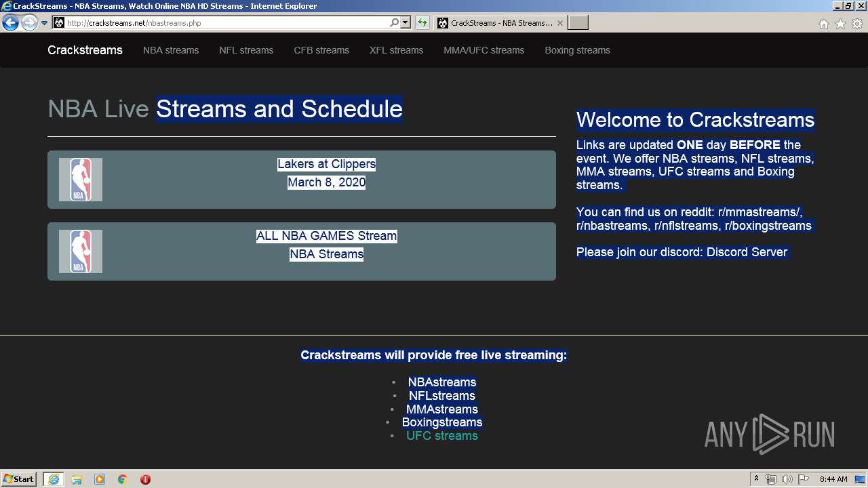Click the Crackstreams brand logo link
868x488 pixels.
coord(85,50)
